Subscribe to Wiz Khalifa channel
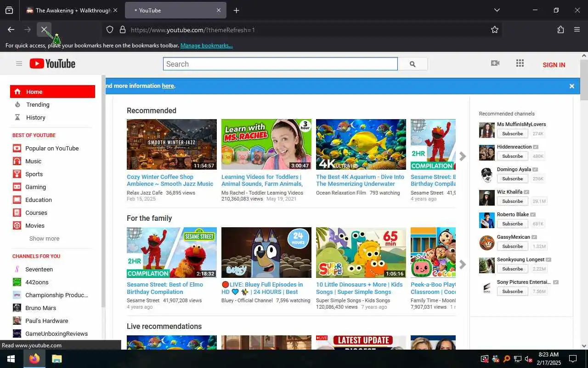The image size is (588, 368). pyautogui.click(x=512, y=201)
